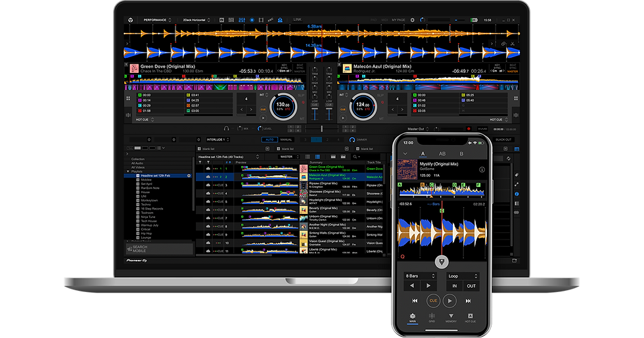The width and height of the screenshot is (644, 338).
Task: Open deck 1 HOT CUE pad mode dropdown
Action: point(145,119)
